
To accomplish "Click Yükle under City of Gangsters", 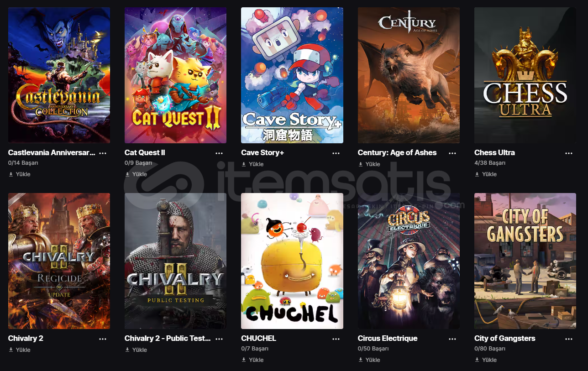I will [486, 360].
